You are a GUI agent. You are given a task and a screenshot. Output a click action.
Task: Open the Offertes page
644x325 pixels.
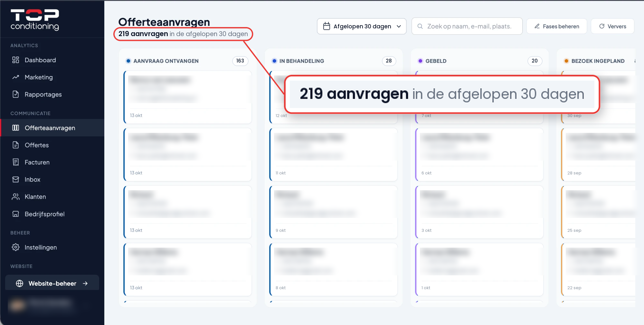click(52, 145)
